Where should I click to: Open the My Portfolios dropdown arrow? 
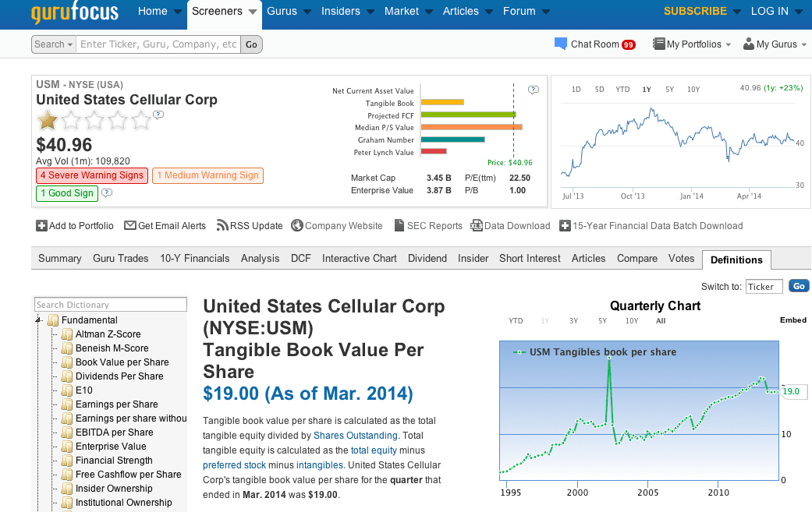pyautogui.click(x=728, y=45)
